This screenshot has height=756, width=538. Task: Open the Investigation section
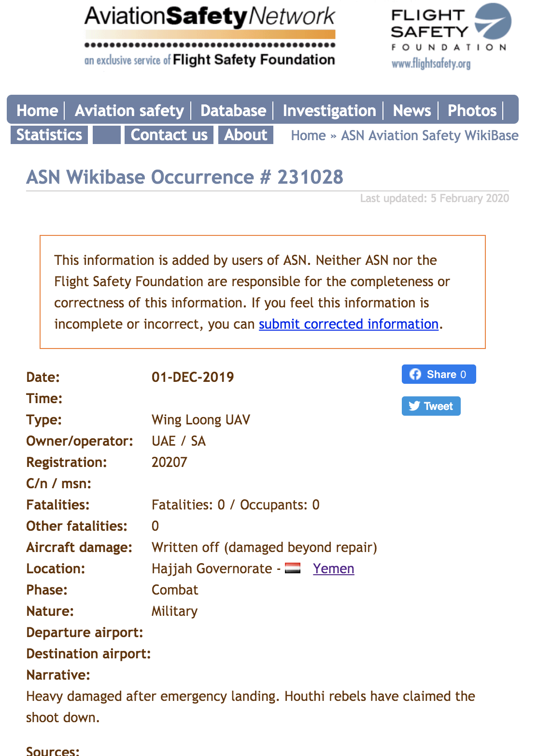pos(330,111)
